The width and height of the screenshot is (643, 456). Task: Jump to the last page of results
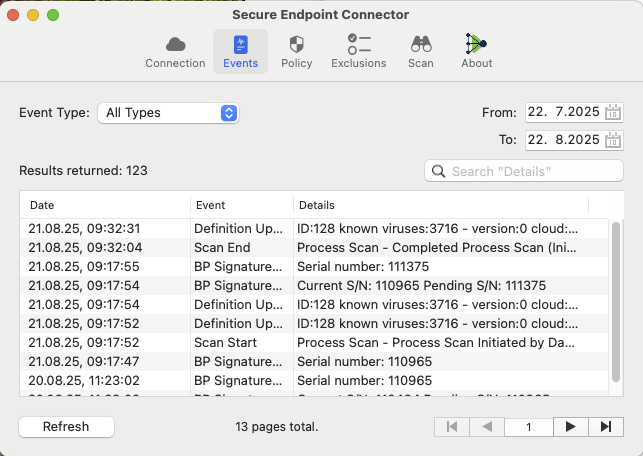605,427
